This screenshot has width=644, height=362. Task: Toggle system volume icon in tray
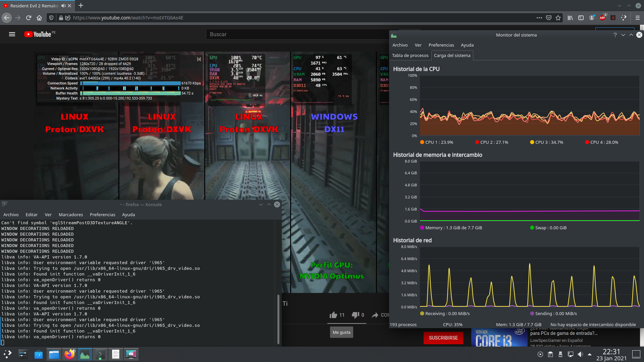point(580,354)
